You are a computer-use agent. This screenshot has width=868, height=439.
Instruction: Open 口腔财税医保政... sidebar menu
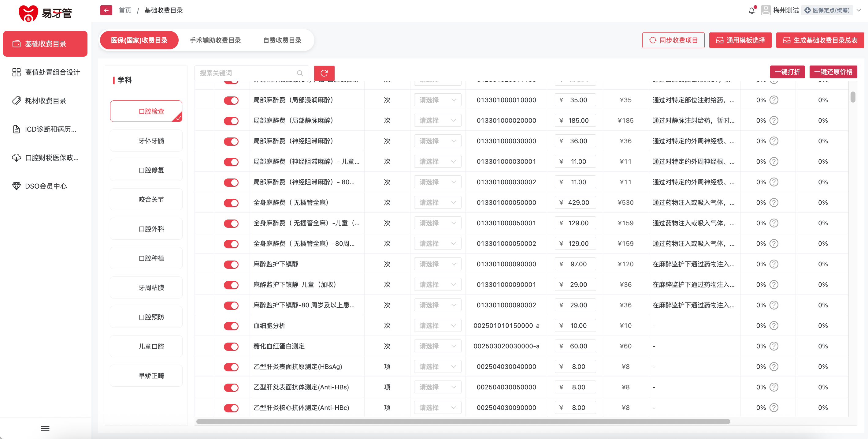45,158
